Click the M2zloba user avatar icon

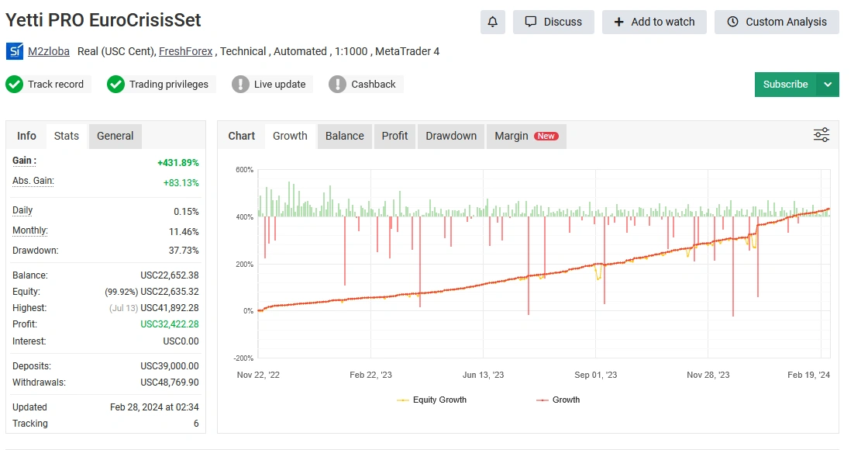[15, 51]
